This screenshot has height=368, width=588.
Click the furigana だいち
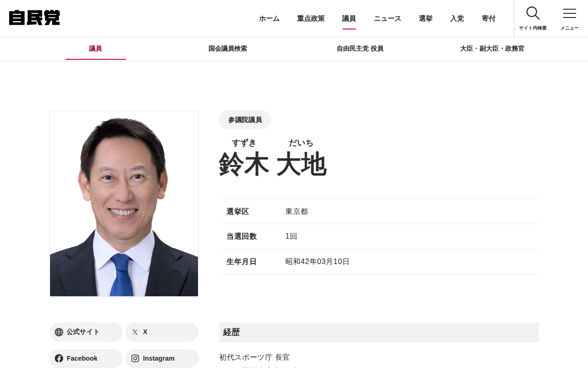[301, 143]
